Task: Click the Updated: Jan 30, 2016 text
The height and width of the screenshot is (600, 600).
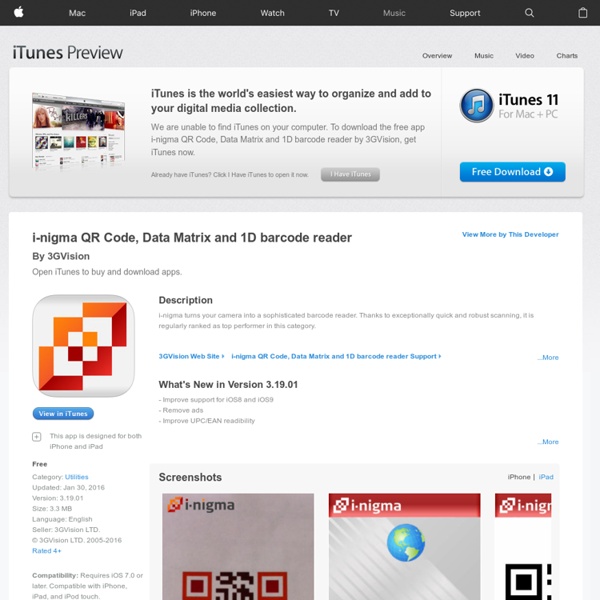Action: pos(68,488)
